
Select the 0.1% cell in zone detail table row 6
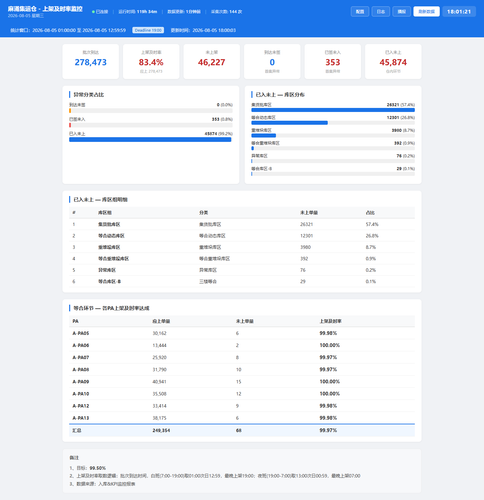[x=371, y=281]
